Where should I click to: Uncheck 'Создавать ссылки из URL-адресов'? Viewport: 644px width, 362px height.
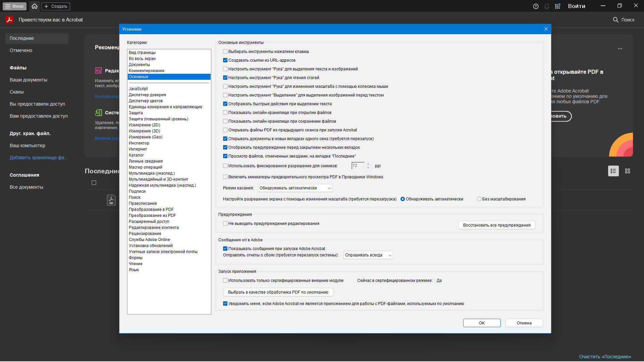[x=225, y=60]
